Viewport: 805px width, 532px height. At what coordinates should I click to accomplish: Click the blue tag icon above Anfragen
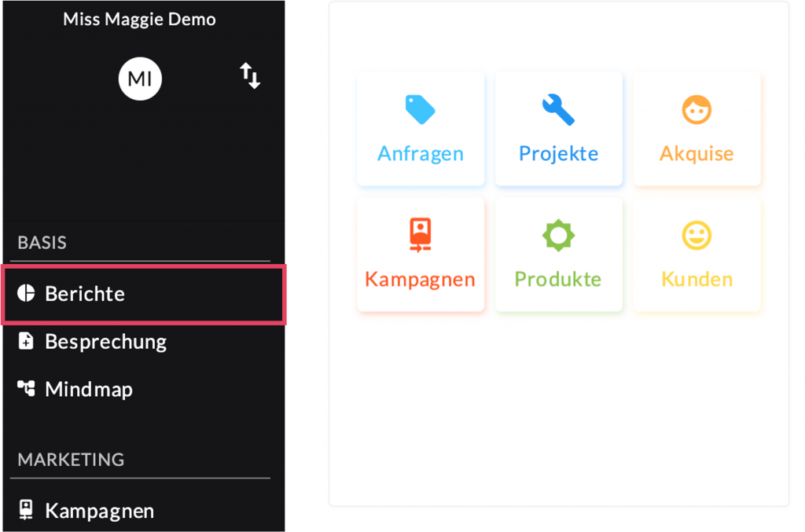420,110
